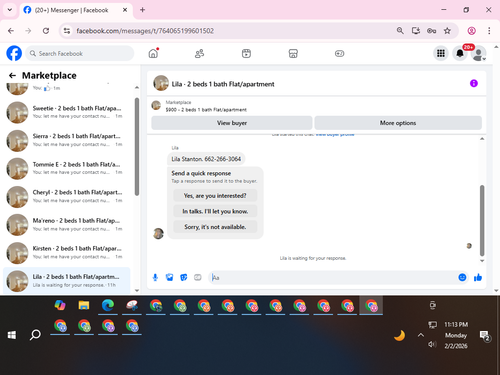This screenshot has width=500, height=375.
Task: Open Tommie E conversation in the list
Action: pos(67,168)
